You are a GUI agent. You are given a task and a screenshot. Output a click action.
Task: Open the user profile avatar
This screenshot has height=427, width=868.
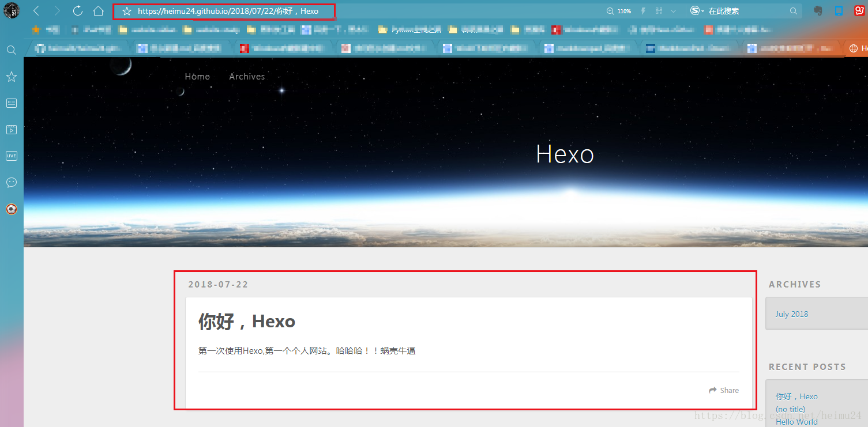tap(12, 10)
